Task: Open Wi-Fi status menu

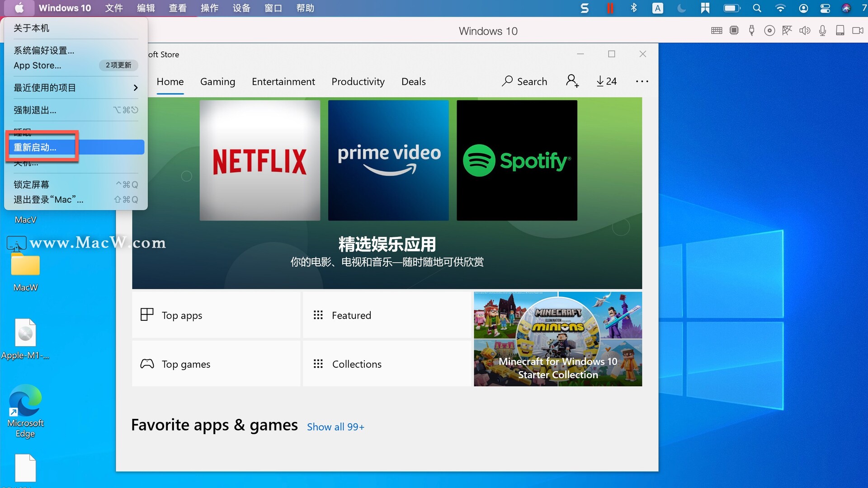Action: tap(780, 8)
